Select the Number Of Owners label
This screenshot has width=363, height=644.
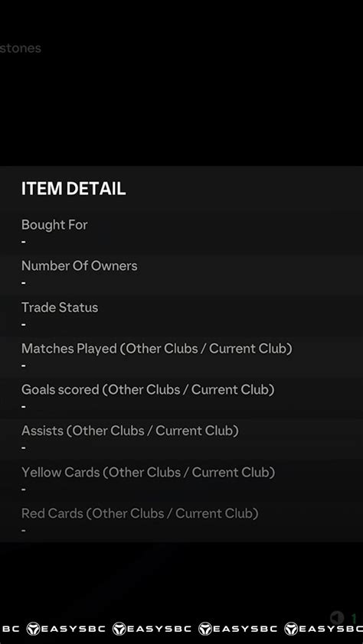[x=80, y=265]
